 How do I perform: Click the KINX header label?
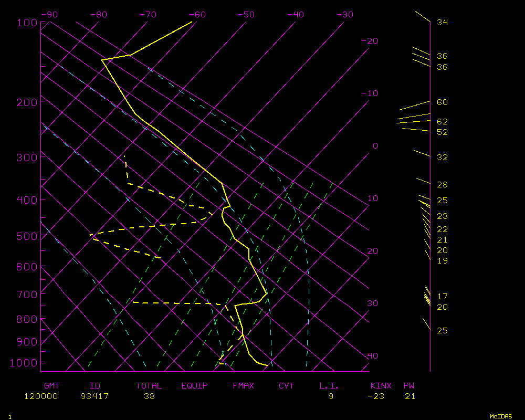tap(381, 386)
